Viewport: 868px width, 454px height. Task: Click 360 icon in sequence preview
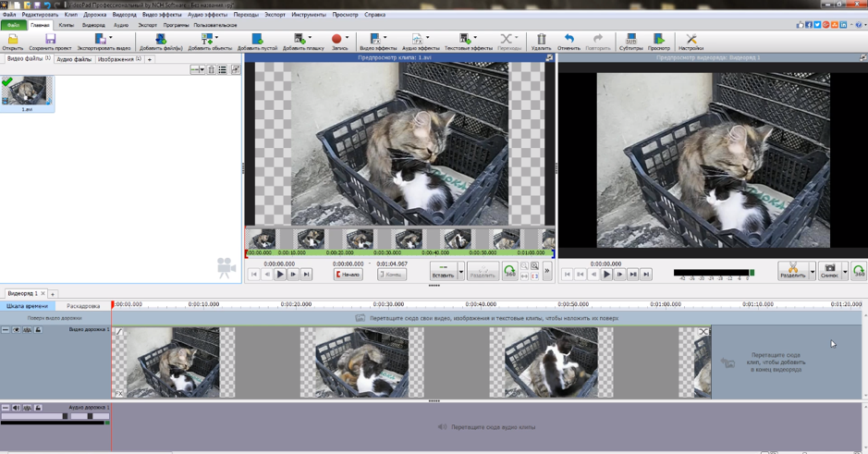point(859,271)
